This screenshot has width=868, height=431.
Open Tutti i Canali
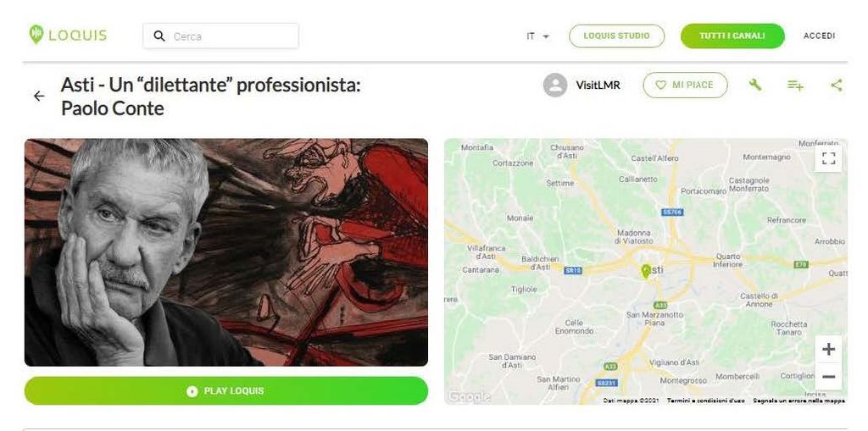[732, 36]
